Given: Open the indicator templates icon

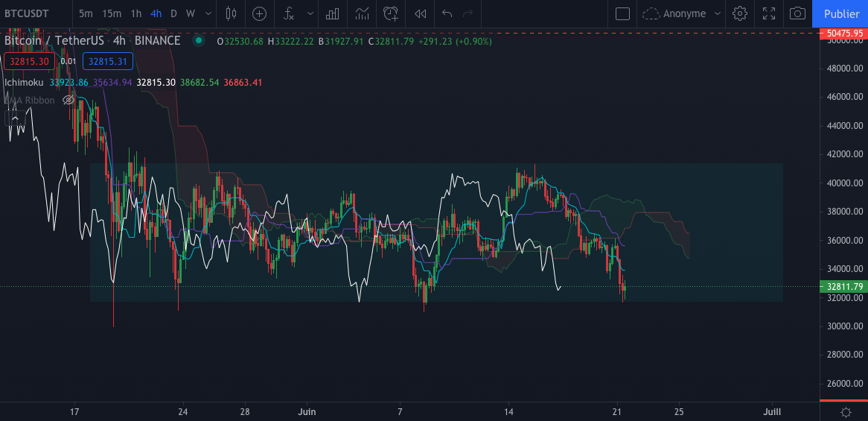Looking at the screenshot, I should coord(362,13).
